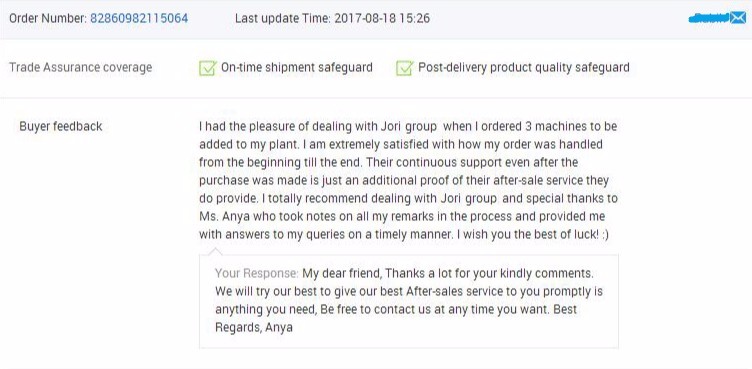Select the "On-time shipment safeguard" label text
The height and width of the screenshot is (369, 752).
click(x=296, y=68)
